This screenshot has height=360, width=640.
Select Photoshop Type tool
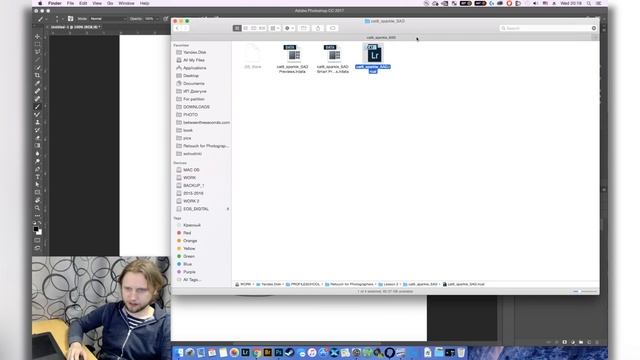[38, 177]
